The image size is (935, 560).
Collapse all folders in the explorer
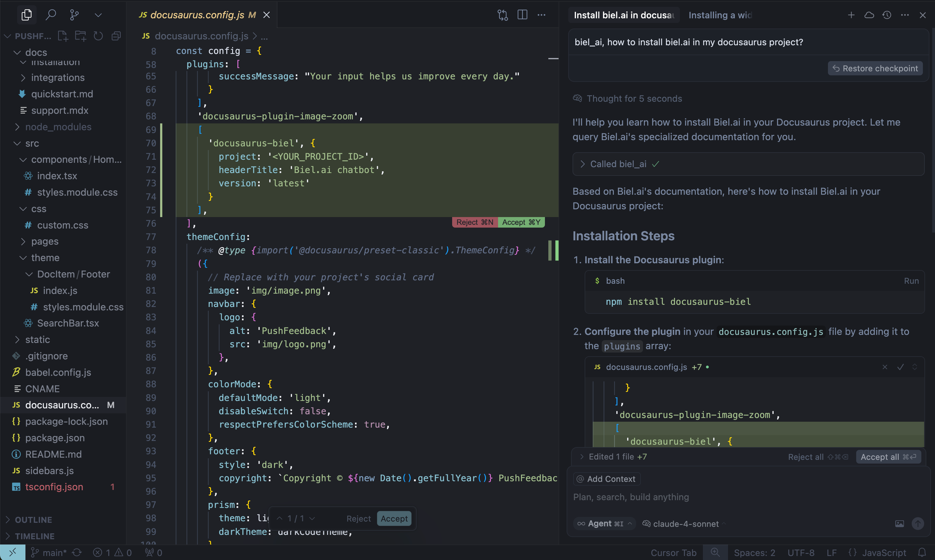point(116,36)
